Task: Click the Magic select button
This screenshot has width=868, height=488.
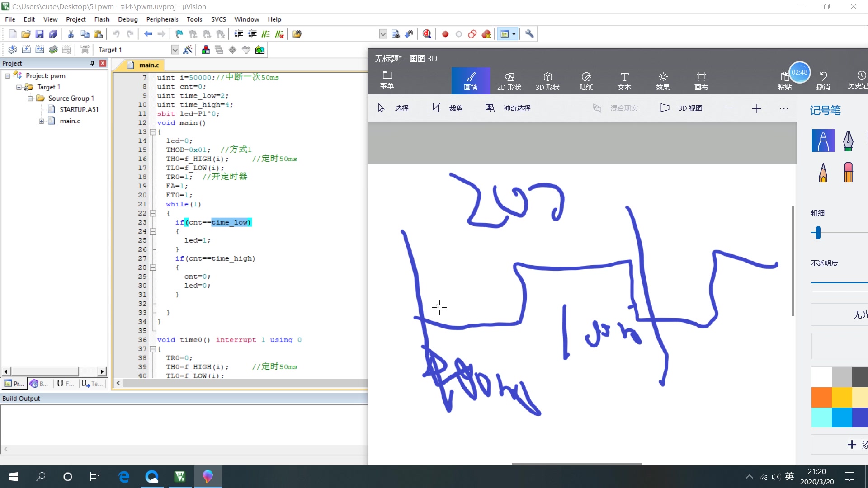Action: [x=509, y=108]
